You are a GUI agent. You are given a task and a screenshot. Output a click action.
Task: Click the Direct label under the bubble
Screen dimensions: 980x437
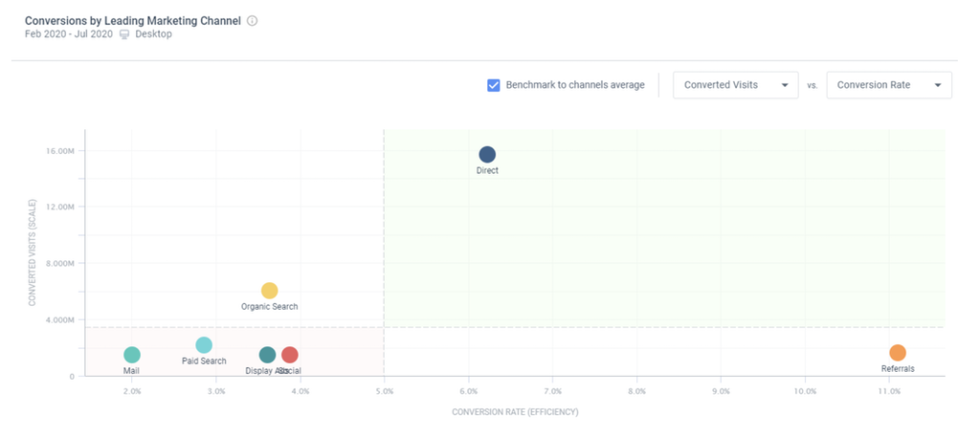pos(487,171)
